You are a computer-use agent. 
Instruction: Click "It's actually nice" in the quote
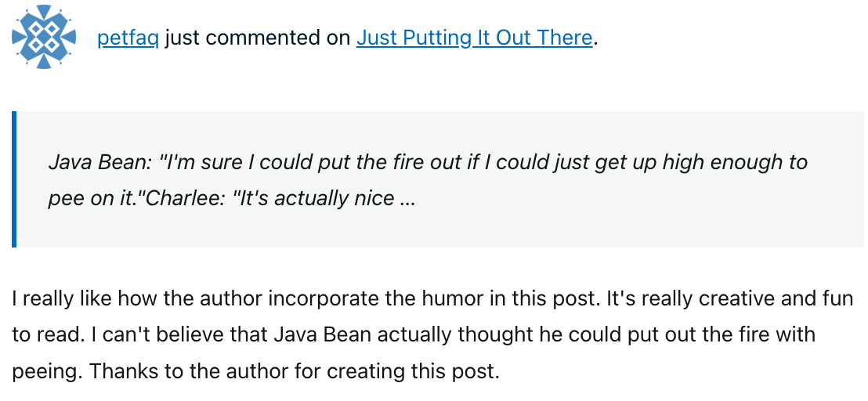pos(313,198)
